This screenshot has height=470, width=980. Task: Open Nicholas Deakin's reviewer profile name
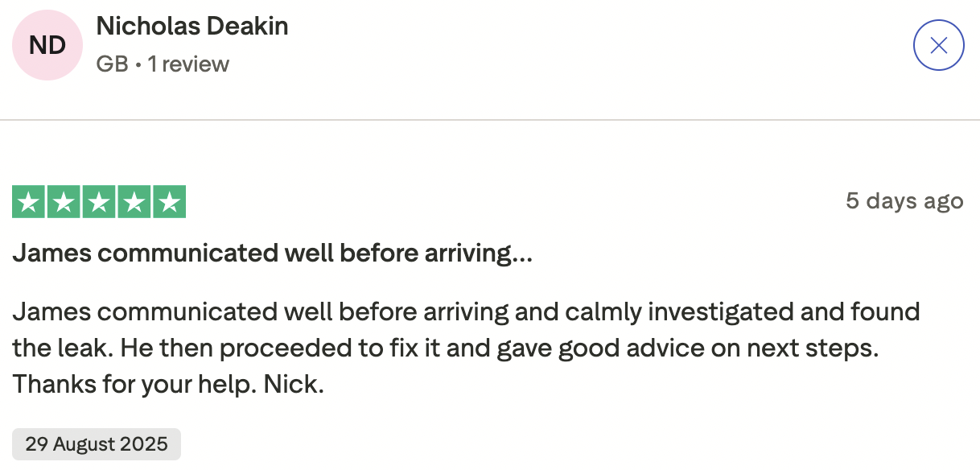pyautogui.click(x=192, y=27)
